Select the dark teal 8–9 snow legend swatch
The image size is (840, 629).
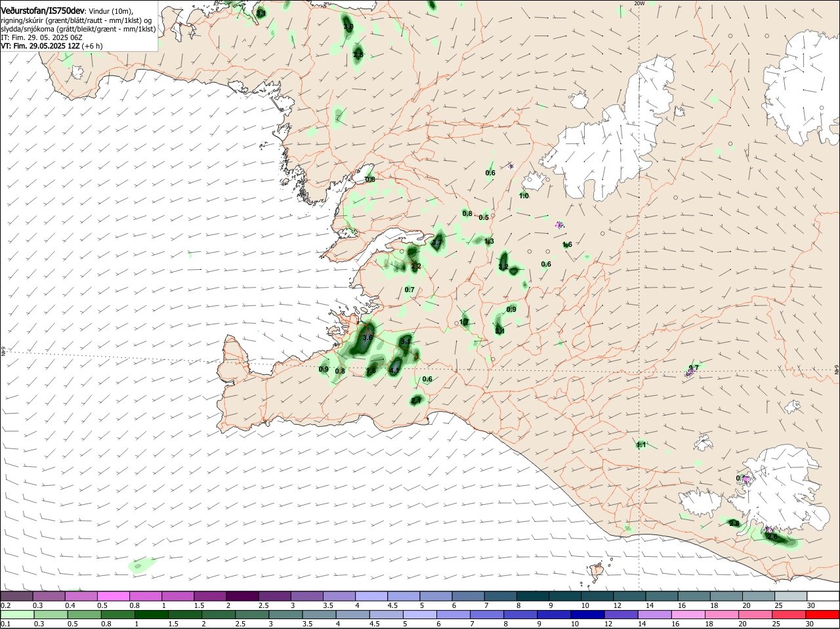534,596
